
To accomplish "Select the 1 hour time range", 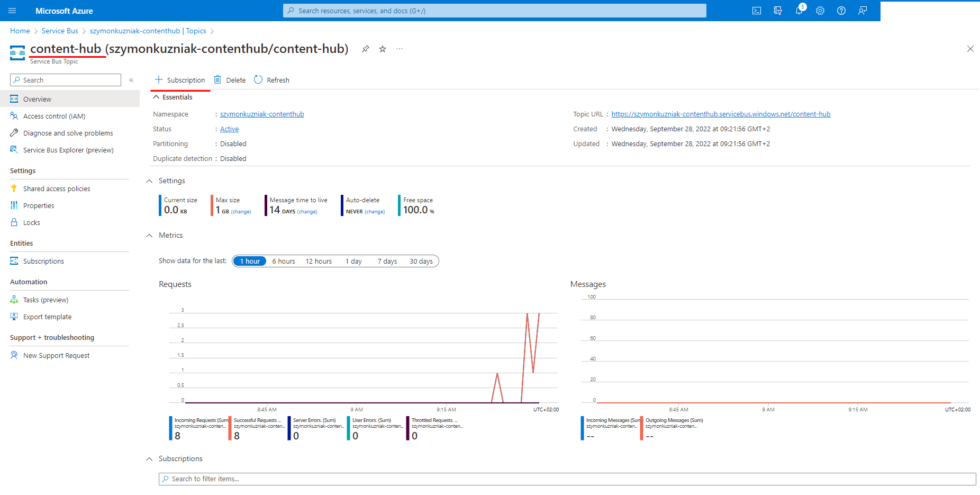I will (x=250, y=261).
